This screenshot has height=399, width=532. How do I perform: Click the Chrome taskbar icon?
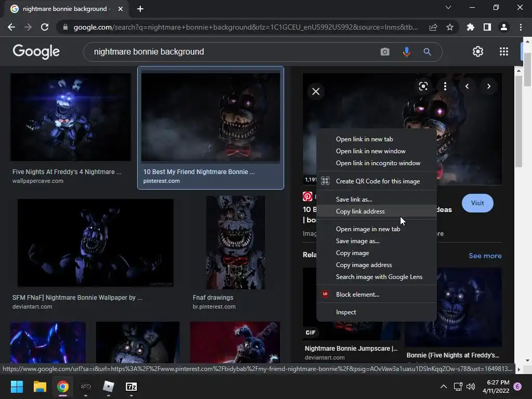coord(63,387)
